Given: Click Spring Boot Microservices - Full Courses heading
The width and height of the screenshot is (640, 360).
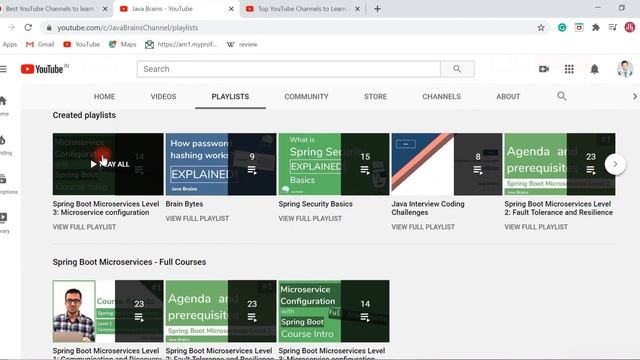Looking at the screenshot, I should tap(129, 262).
